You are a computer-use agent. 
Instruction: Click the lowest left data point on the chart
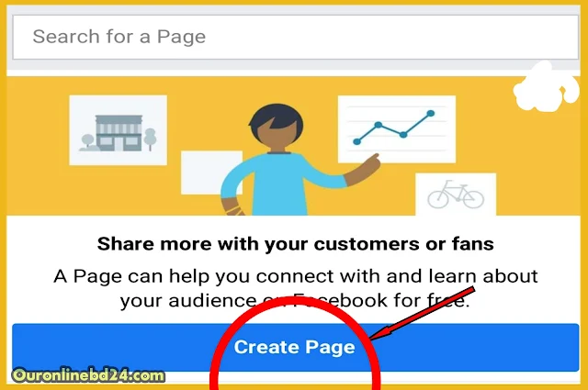[x=357, y=141]
